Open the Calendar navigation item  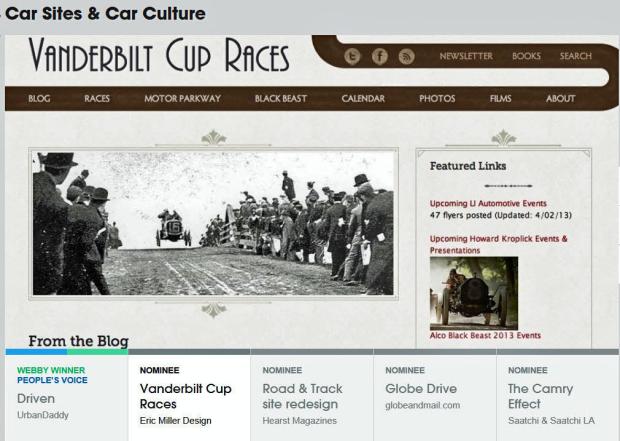pyautogui.click(x=363, y=98)
